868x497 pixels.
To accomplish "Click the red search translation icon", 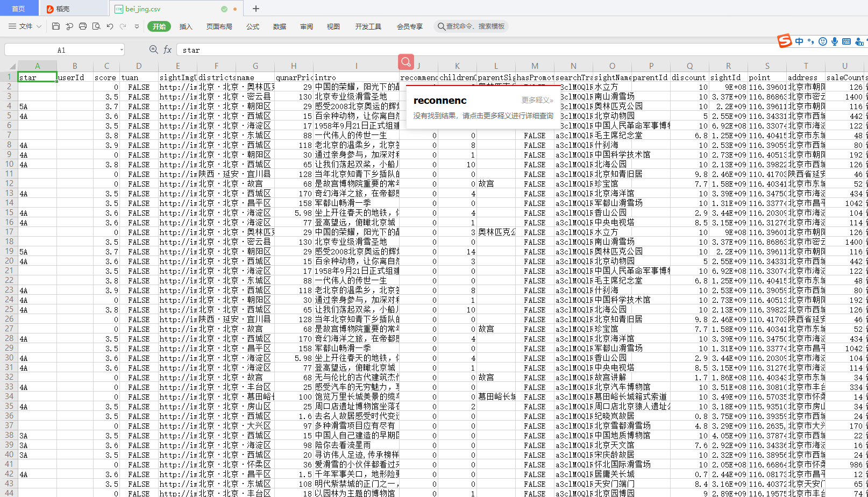I will tap(406, 62).
